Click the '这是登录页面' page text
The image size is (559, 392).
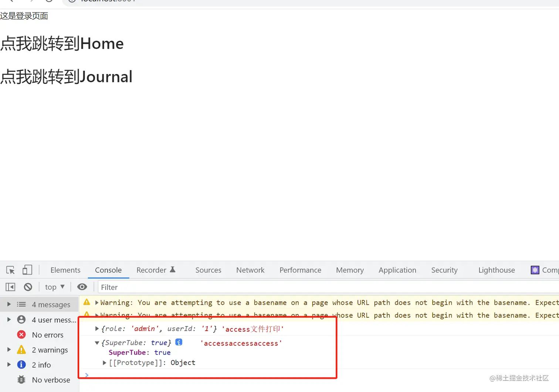24,16
